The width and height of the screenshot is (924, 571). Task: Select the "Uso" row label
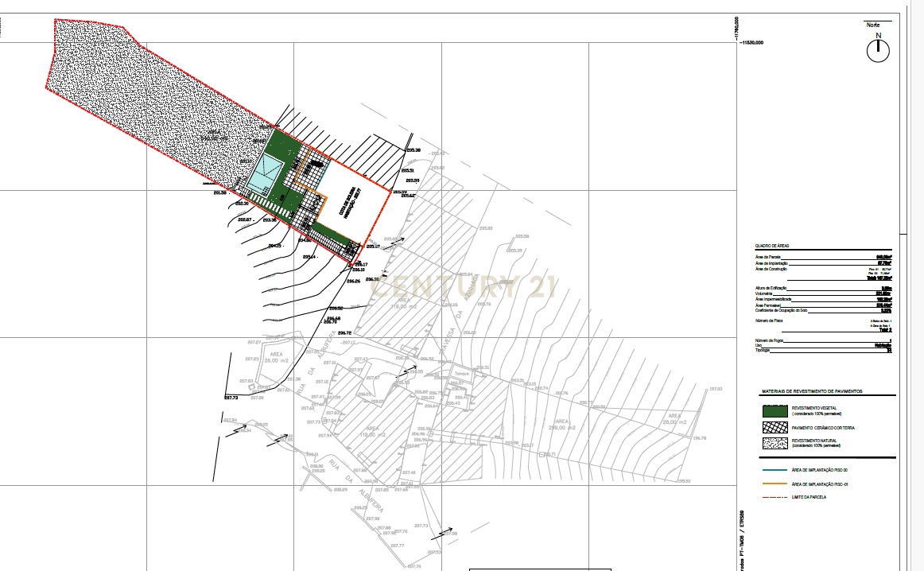758,345
